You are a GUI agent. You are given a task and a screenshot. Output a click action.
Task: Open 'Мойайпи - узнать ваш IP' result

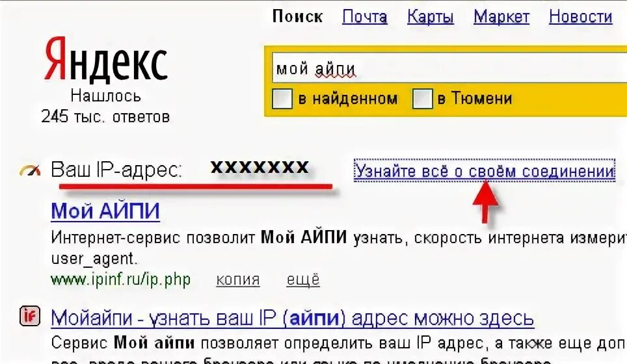[x=292, y=318]
